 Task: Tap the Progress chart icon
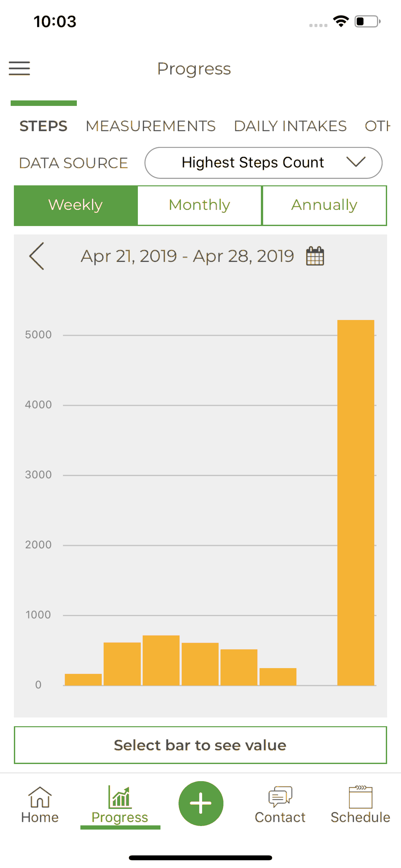[120, 797]
